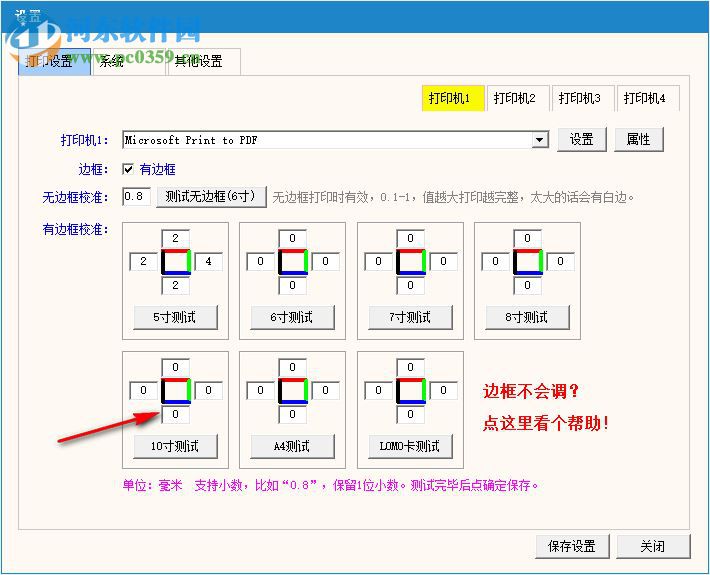
Task: Click the 8寸 top margin field
Action: point(527,238)
